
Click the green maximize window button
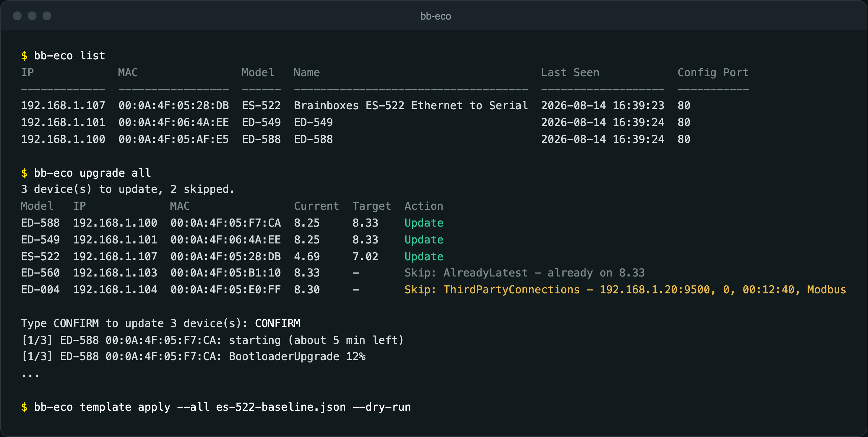pyautogui.click(x=47, y=16)
